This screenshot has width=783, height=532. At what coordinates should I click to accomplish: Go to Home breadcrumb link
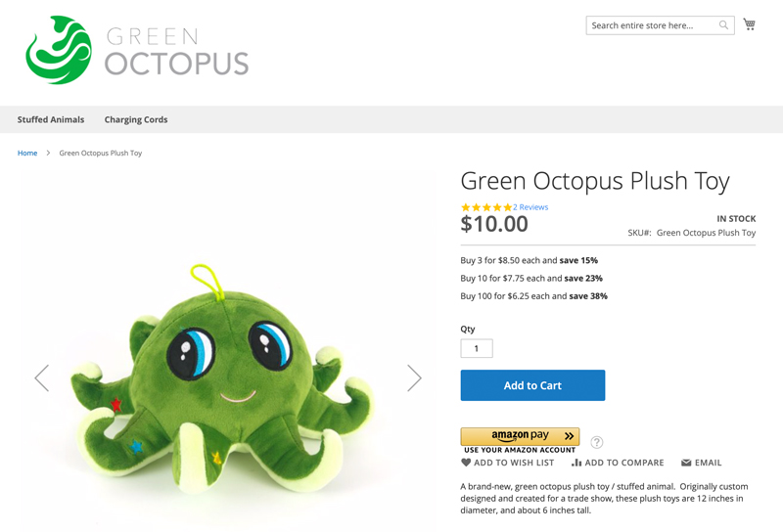point(27,153)
